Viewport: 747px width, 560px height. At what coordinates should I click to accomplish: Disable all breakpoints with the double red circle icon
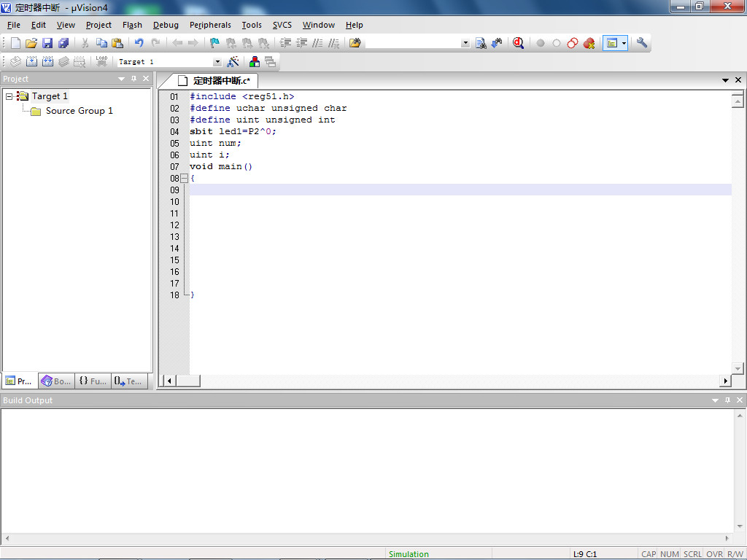573,43
